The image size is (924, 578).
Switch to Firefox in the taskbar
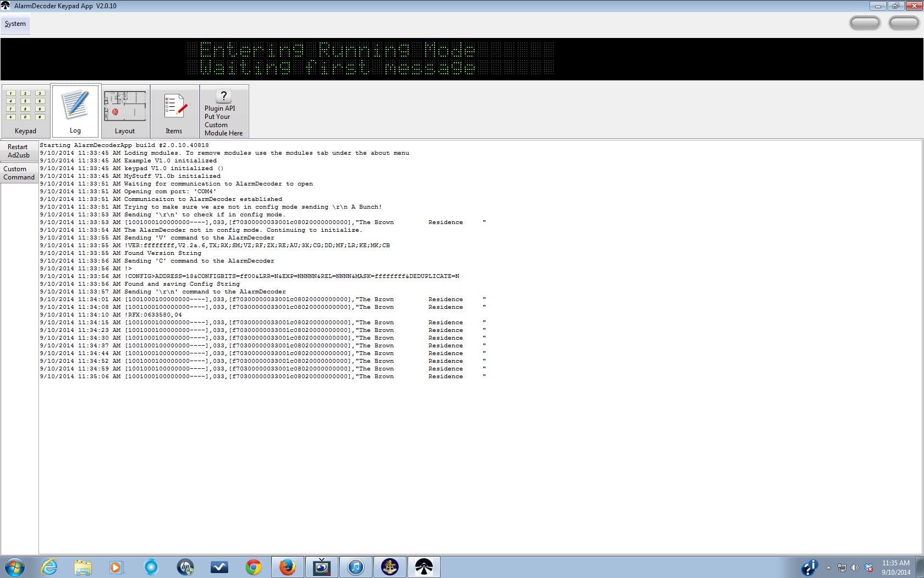[x=288, y=567]
